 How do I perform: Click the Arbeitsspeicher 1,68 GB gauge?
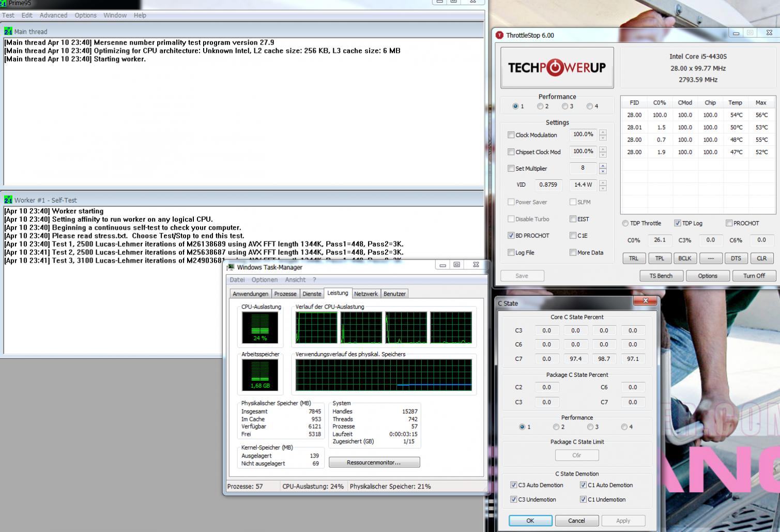(x=260, y=375)
